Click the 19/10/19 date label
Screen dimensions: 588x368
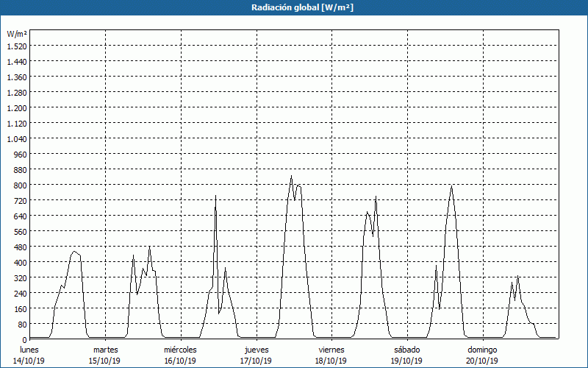(407, 361)
